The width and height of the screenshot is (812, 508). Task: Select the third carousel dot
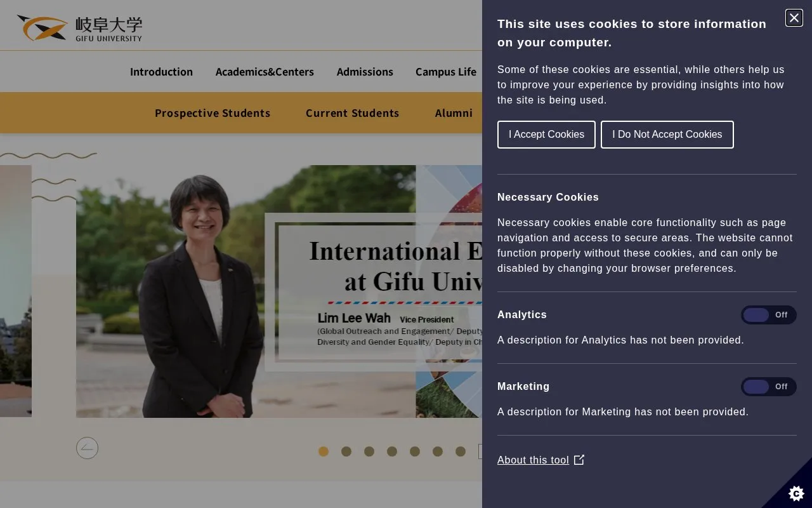[369, 451]
